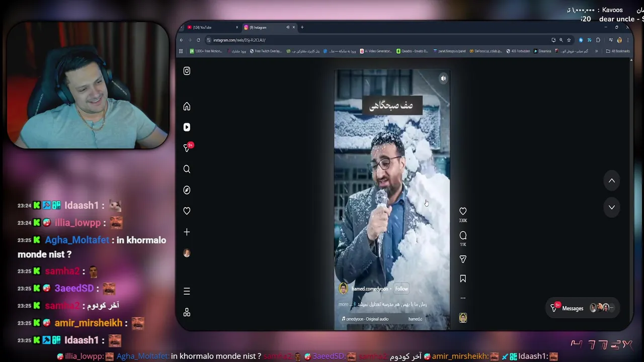Viewport: 644px width, 362px height.
Task: Open the Chrome profile avatar
Action: pos(619,40)
